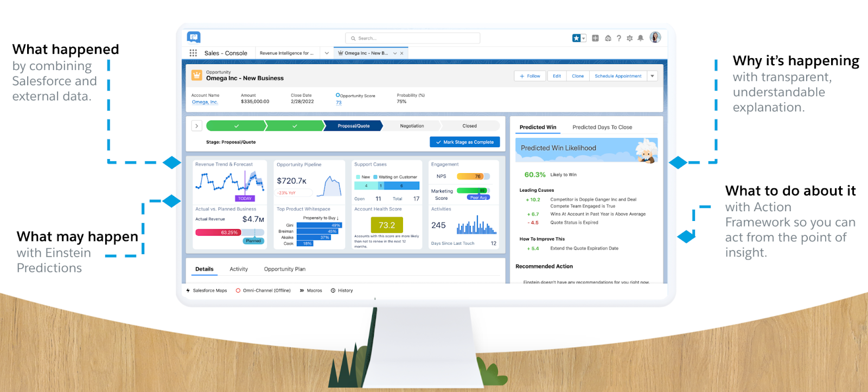Select the Closed stage
The width and height of the screenshot is (868, 392).
(x=470, y=126)
